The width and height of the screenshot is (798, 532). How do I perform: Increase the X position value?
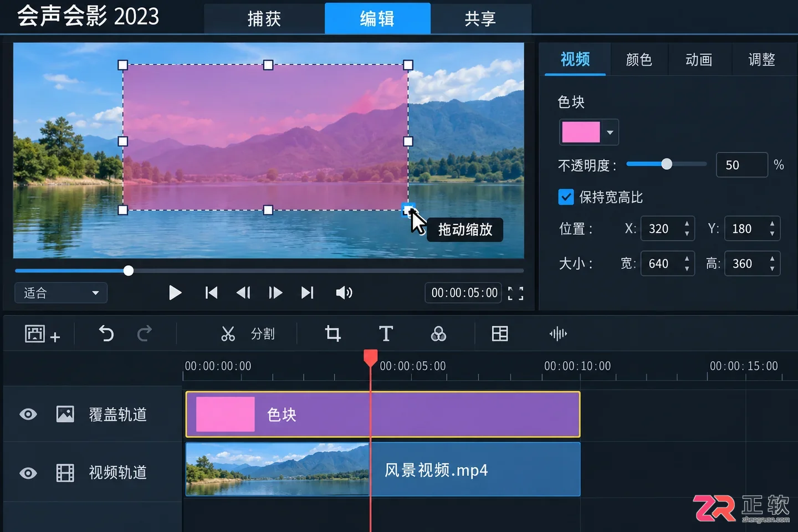pyautogui.click(x=687, y=223)
